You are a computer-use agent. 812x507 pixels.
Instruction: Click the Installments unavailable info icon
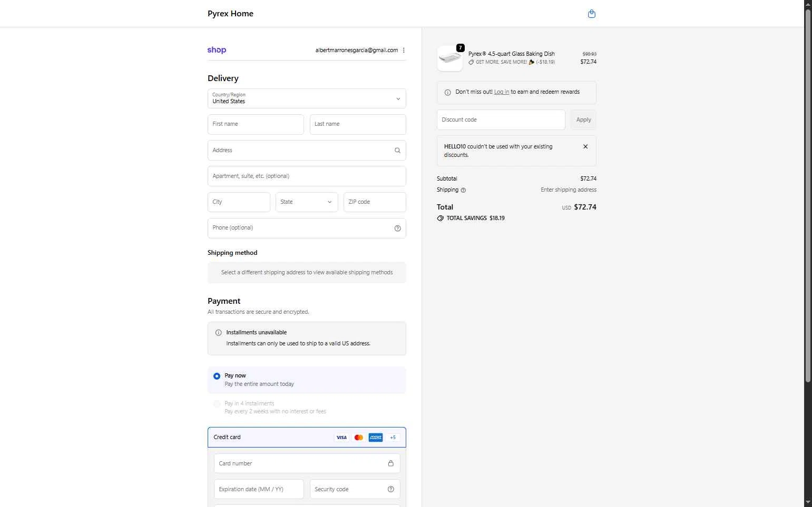click(219, 333)
